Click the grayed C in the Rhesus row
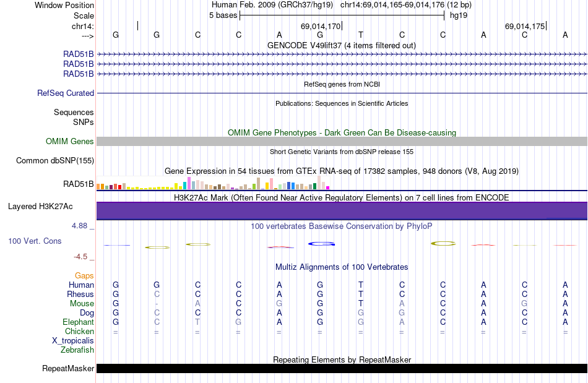588x383 pixels. (x=157, y=294)
